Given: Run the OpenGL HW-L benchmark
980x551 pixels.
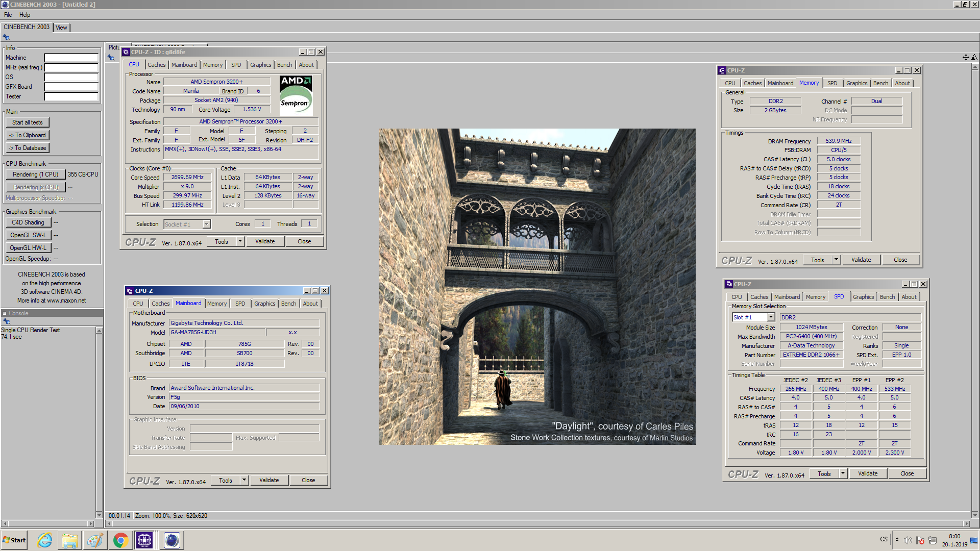Looking at the screenshot, I should [x=28, y=248].
